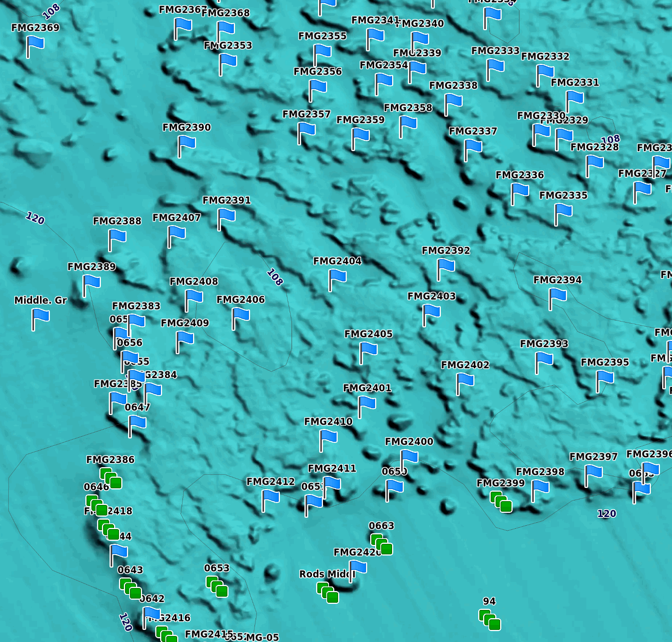Image resolution: width=672 pixels, height=642 pixels.
Task: Click the FMG2410 blue flag
Action: click(x=328, y=440)
